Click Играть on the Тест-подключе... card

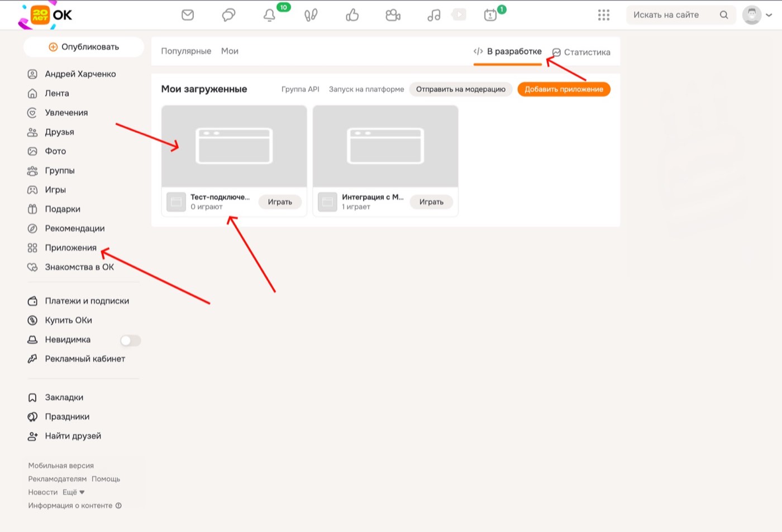click(280, 202)
